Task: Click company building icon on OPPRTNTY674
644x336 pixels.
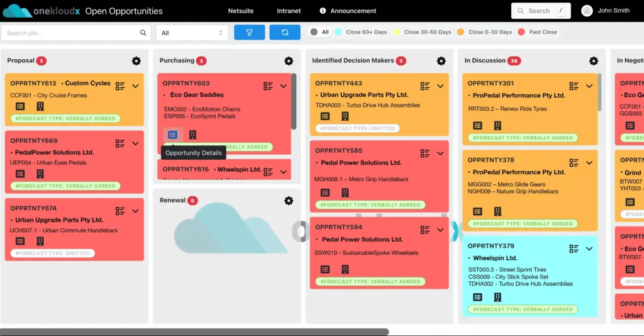Action: pyautogui.click(x=40, y=241)
